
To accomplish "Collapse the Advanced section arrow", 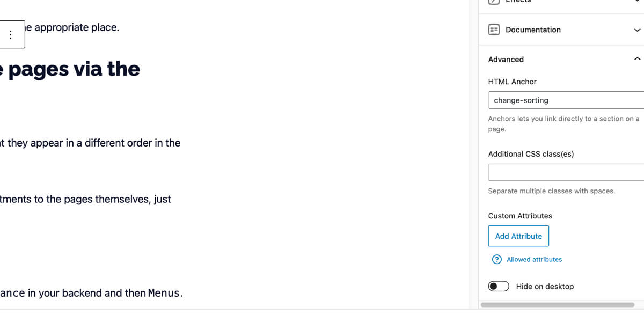I will tap(637, 59).
